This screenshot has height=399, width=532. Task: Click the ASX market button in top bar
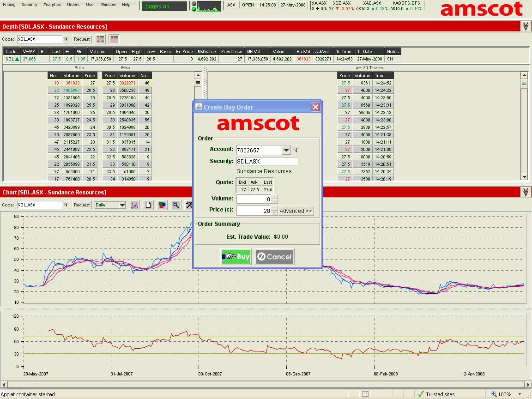click(231, 5)
